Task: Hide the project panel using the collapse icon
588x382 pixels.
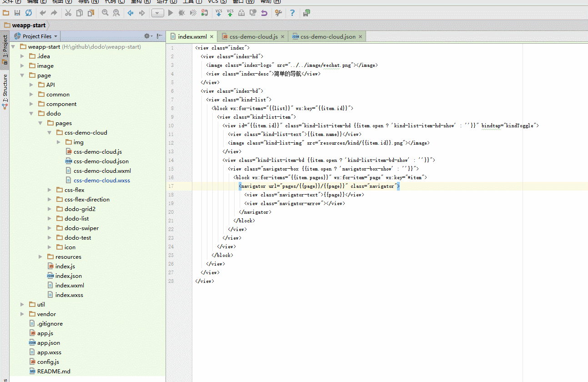Action: [160, 36]
